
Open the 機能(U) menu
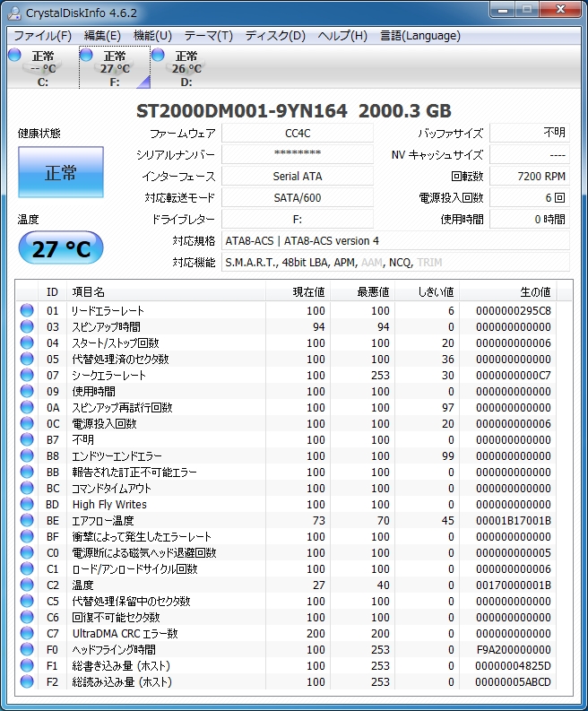pyautogui.click(x=152, y=36)
